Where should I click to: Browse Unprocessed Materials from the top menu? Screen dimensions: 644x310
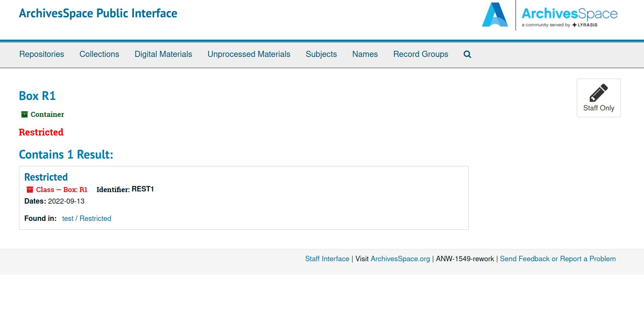pos(249,54)
